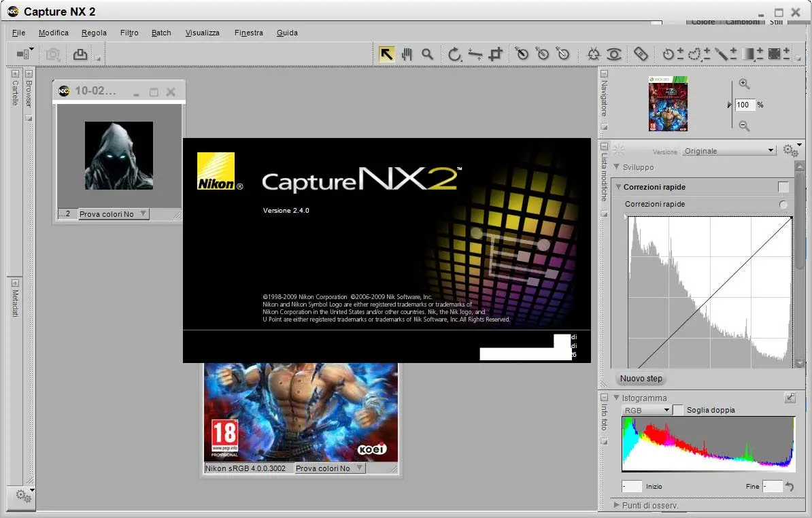Screen dimensions: 812x518
Task: Click the reset arrow next to Fine
Action: [790, 486]
